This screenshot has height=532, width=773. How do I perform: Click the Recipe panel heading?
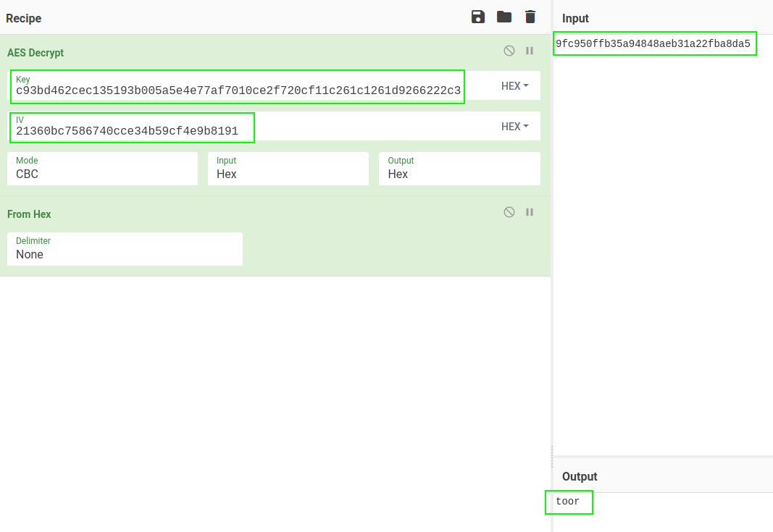24,18
